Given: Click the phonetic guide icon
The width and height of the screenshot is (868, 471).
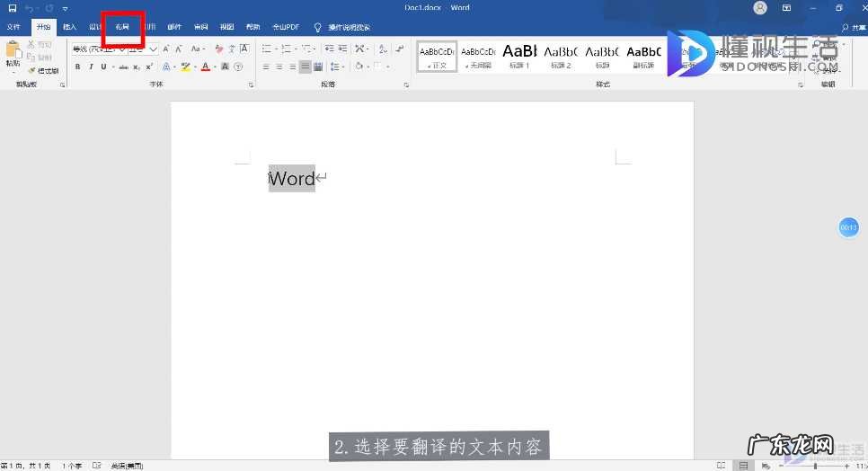Looking at the screenshot, I should point(232,49).
